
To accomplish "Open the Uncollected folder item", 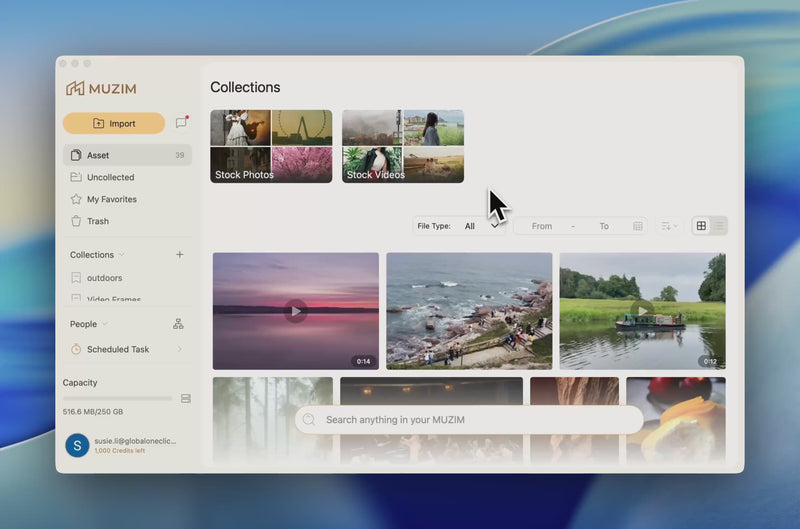I will click(x=127, y=177).
